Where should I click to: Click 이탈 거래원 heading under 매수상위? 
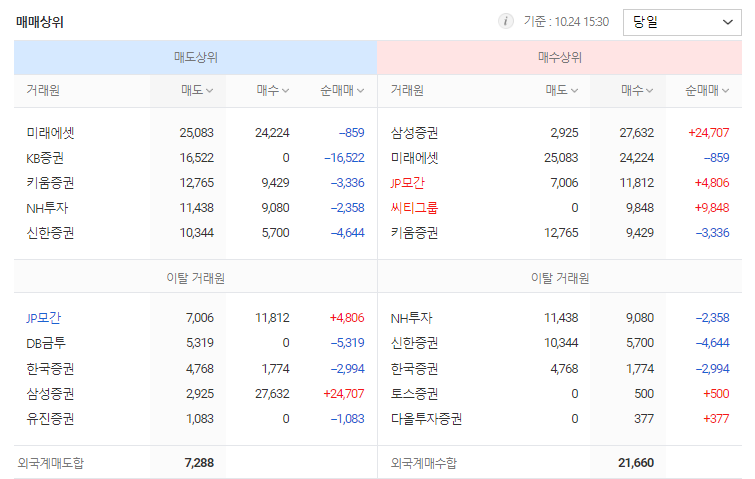point(560,278)
